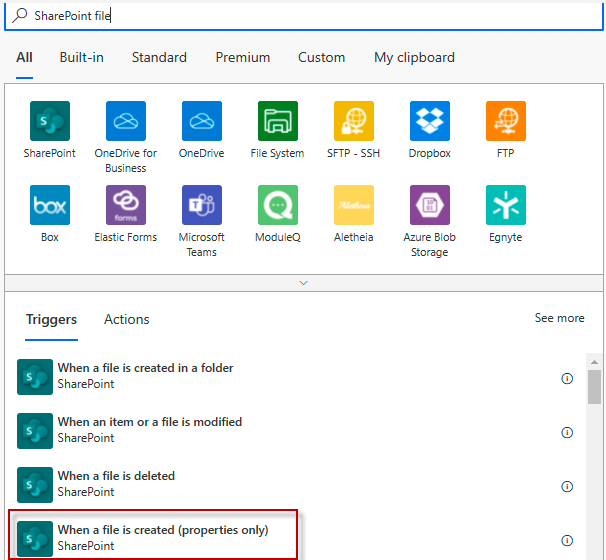Pick the File System connector icon
Image resolution: width=606 pixels, height=560 pixels.
278,121
